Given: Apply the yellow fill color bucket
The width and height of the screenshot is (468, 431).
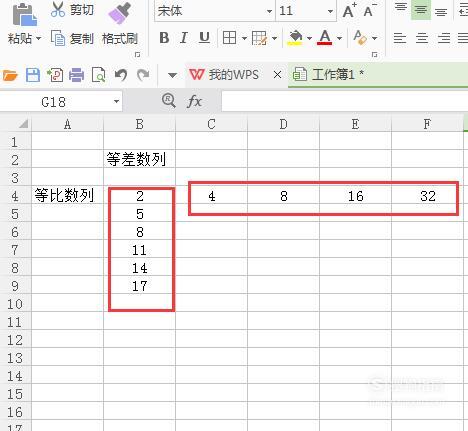Looking at the screenshot, I should coord(295,37).
